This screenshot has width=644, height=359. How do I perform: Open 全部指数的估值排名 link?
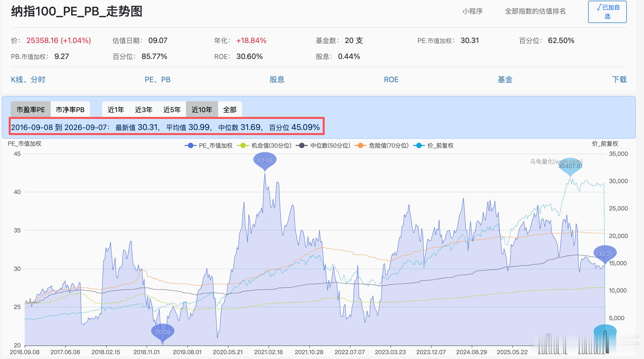tap(535, 11)
